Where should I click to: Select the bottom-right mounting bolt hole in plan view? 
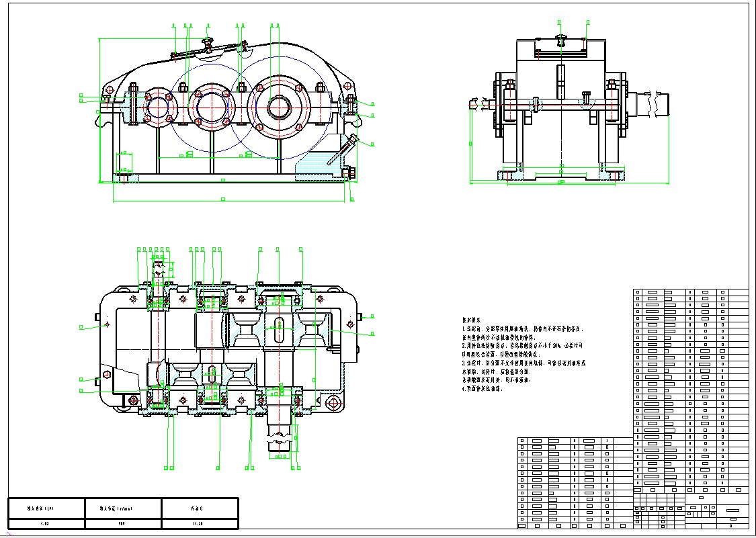point(333,402)
